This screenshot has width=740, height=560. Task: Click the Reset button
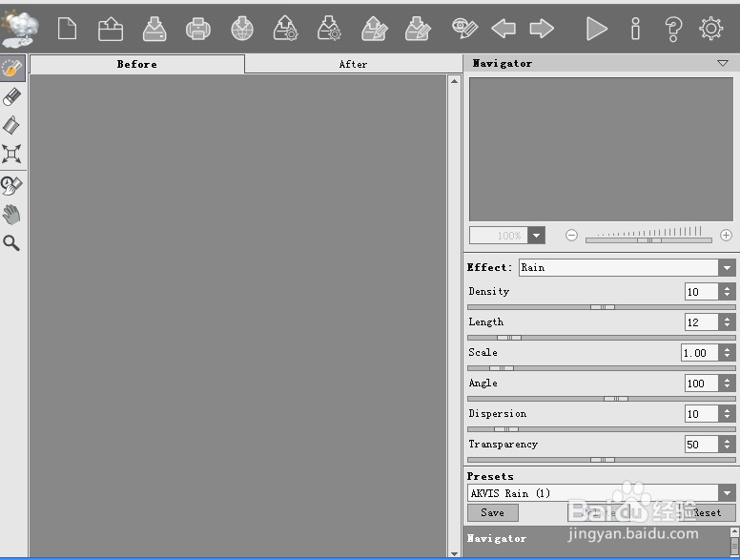[x=707, y=513]
